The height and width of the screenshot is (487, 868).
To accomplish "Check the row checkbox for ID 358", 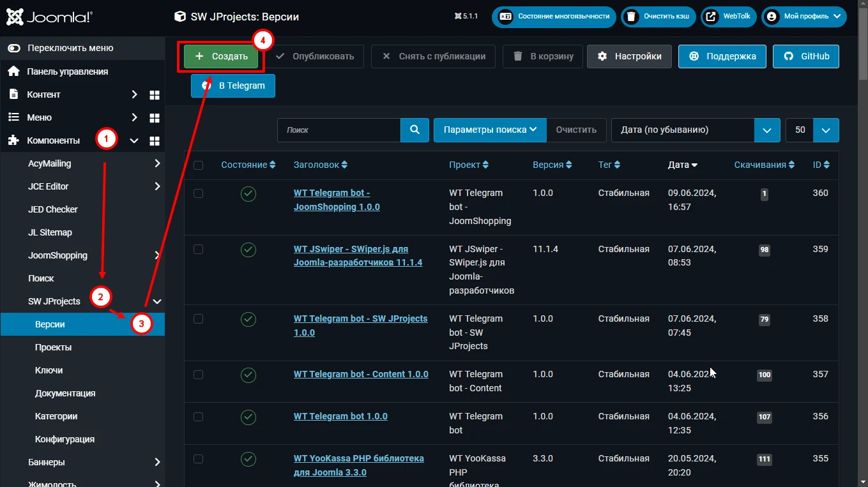I will click(x=198, y=319).
